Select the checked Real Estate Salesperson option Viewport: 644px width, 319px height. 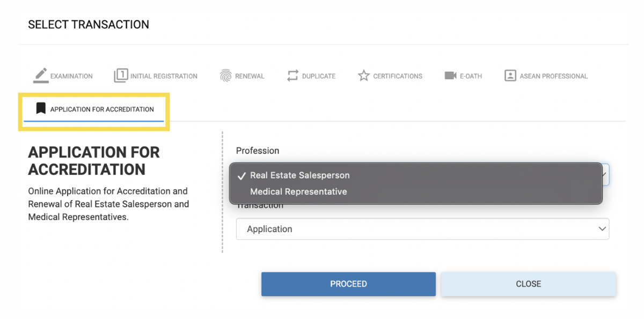(x=301, y=175)
